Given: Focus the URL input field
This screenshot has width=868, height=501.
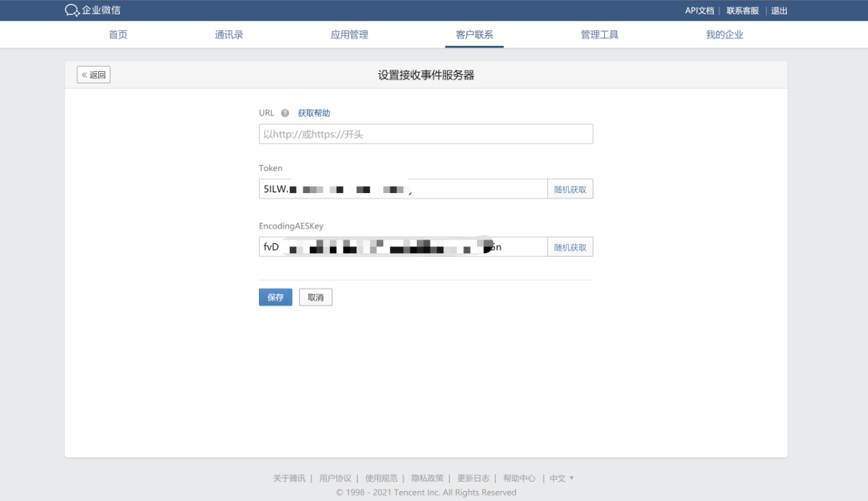Looking at the screenshot, I should pyautogui.click(x=425, y=134).
